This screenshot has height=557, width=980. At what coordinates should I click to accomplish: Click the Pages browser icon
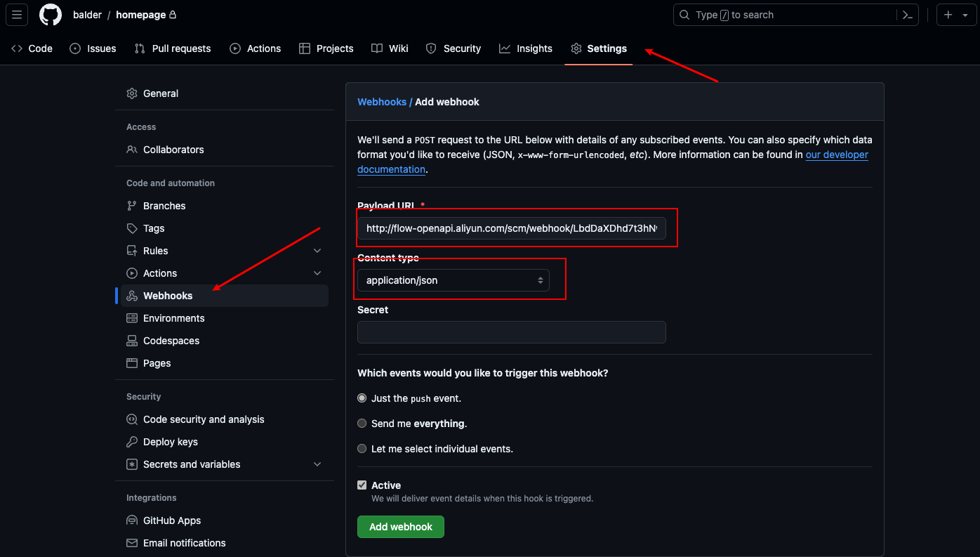point(132,363)
